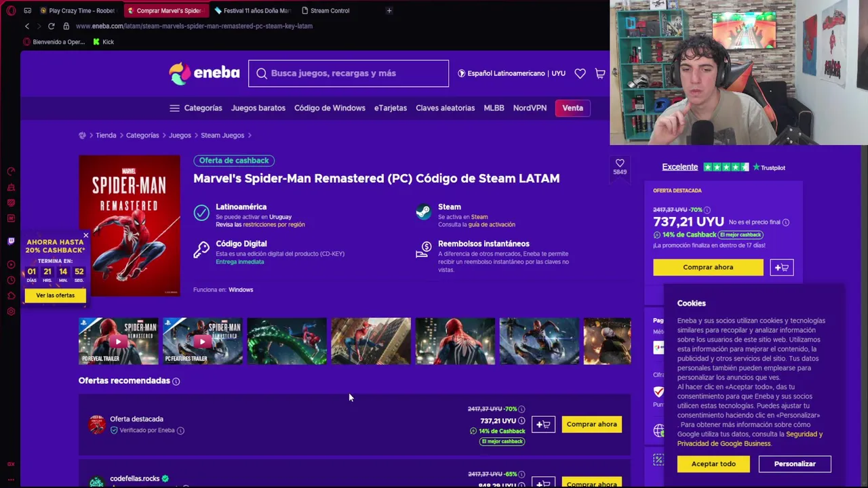Click the Eneba logo to go home

tap(204, 73)
